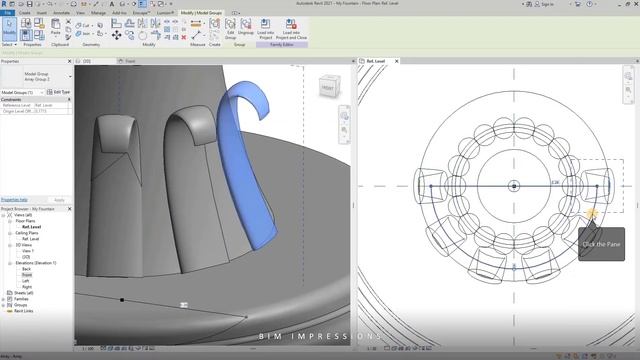Viewport: 640px width, 360px height.
Task: Select Revit Links in Project Browser
Action: coord(24,311)
